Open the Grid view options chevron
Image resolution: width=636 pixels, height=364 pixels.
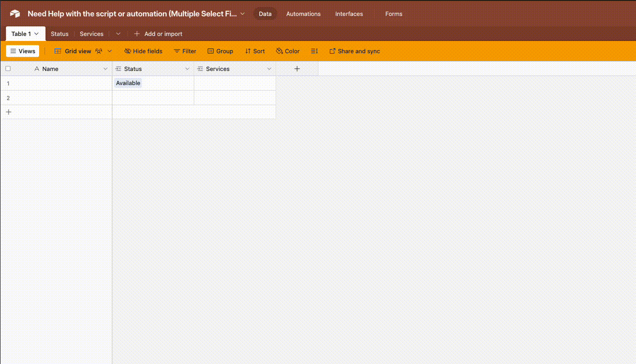pyautogui.click(x=110, y=51)
